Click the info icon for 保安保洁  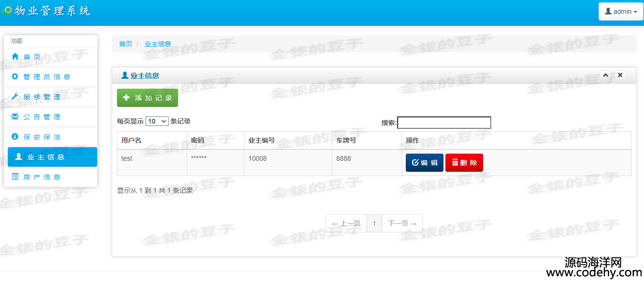point(15,137)
